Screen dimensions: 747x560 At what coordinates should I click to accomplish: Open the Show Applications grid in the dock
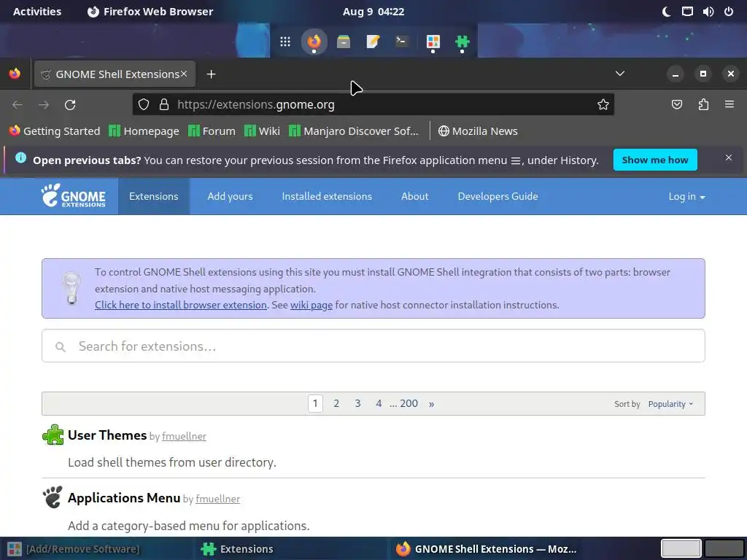(285, 42)
